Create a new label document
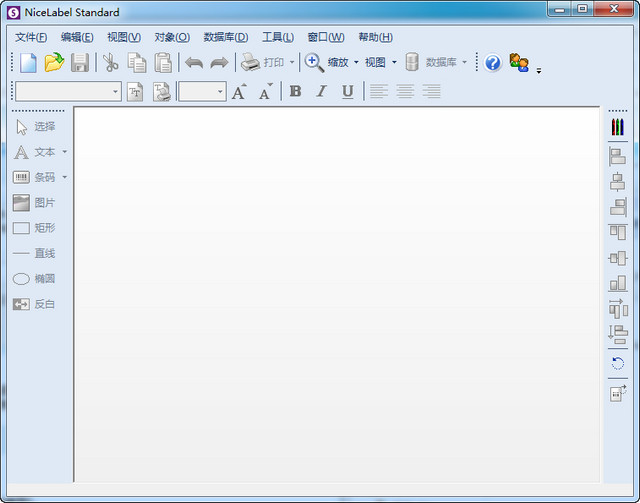The width and height of the screenshot is (640, 503). (28, 63)
